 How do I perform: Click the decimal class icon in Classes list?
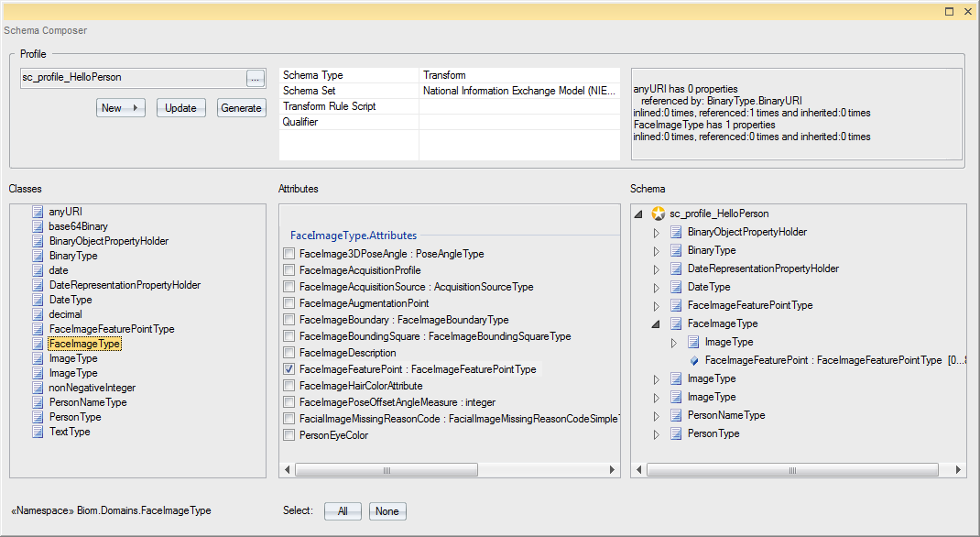tap(38, 314)
